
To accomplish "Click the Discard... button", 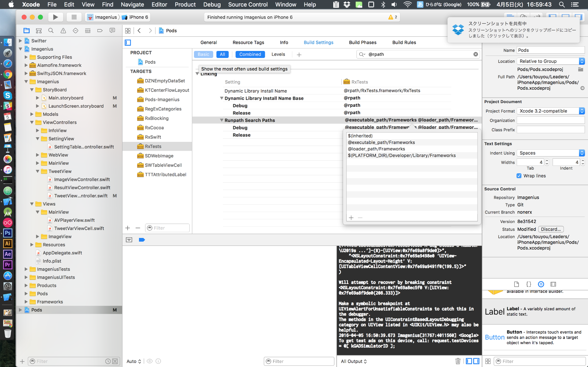I will coord(551,229).
